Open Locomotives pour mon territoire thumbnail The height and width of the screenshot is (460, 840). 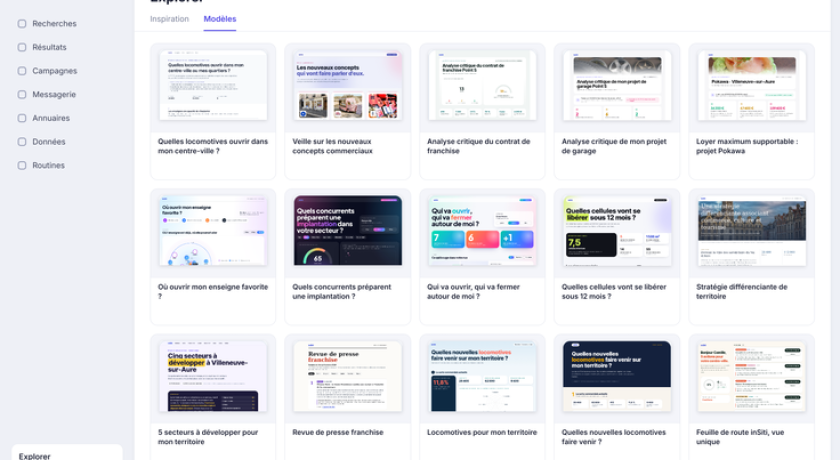point(482,376)
